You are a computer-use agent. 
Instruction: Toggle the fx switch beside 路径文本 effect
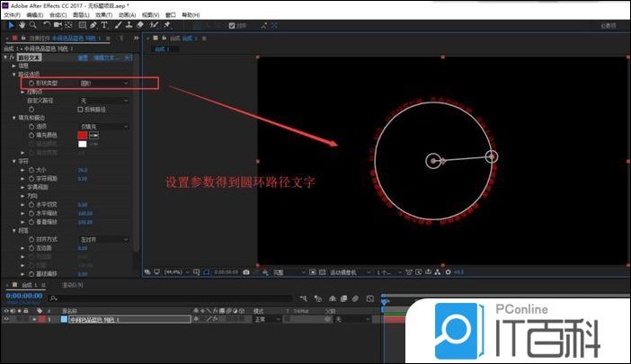pos(12,58)
